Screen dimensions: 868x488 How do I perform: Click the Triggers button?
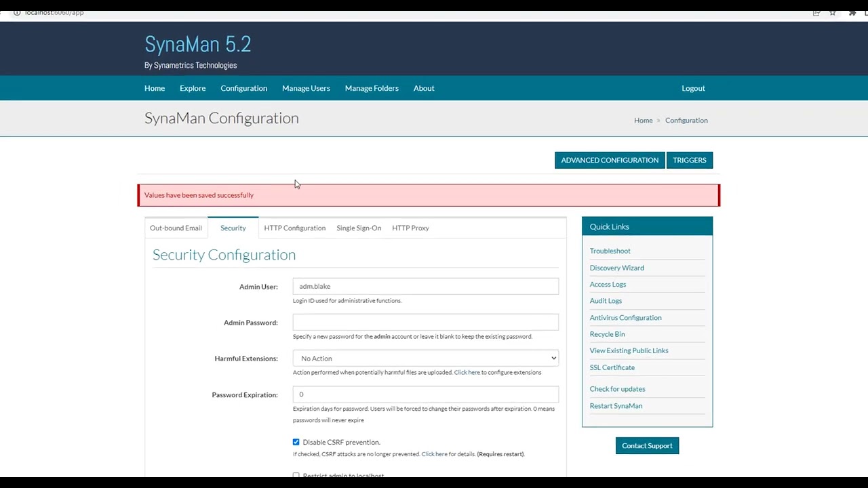click(690, 160)
